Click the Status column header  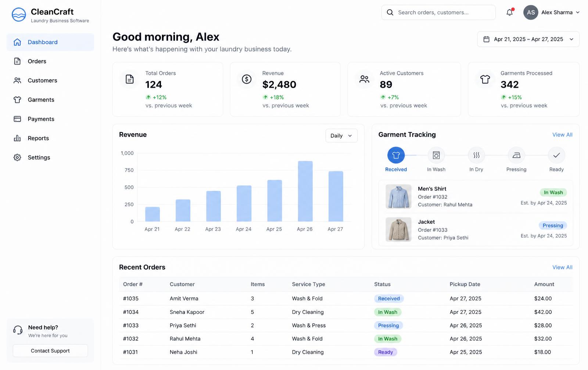[382, 284]
